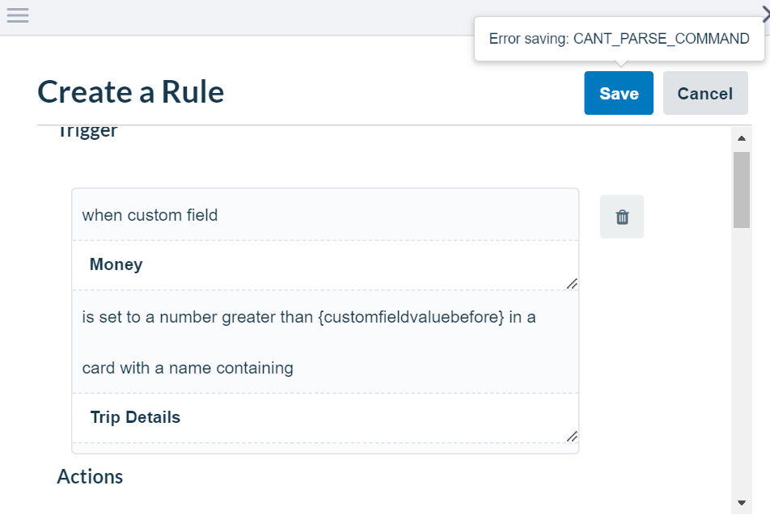The image size is (770, 532).
Task: Click the scrollbar up arrow
Action: (x=742, y=138)
